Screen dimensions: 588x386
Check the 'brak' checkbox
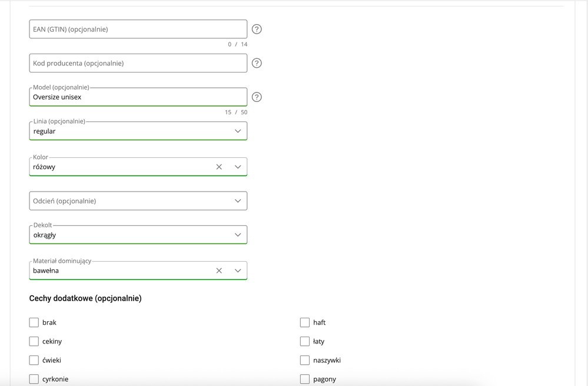tap(34, 322)
